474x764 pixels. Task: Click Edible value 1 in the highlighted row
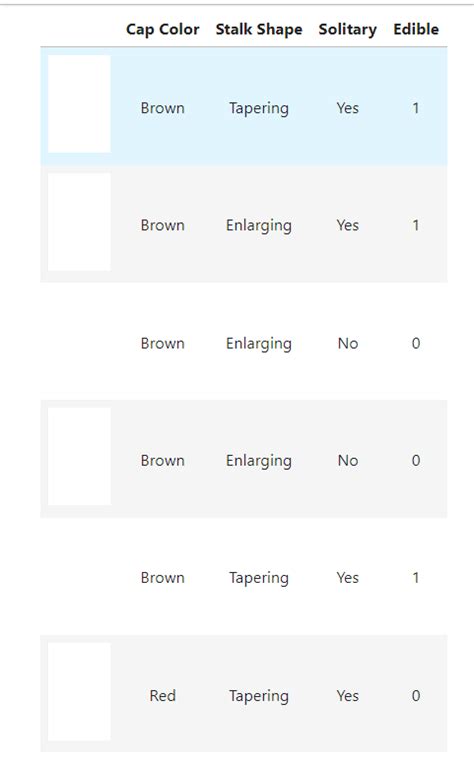tap(416, 108)
